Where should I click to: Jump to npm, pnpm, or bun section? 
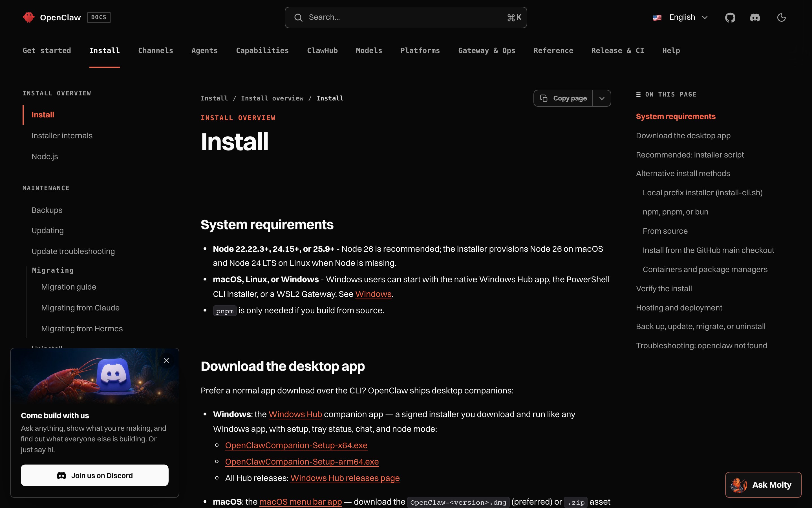(676, 212)
